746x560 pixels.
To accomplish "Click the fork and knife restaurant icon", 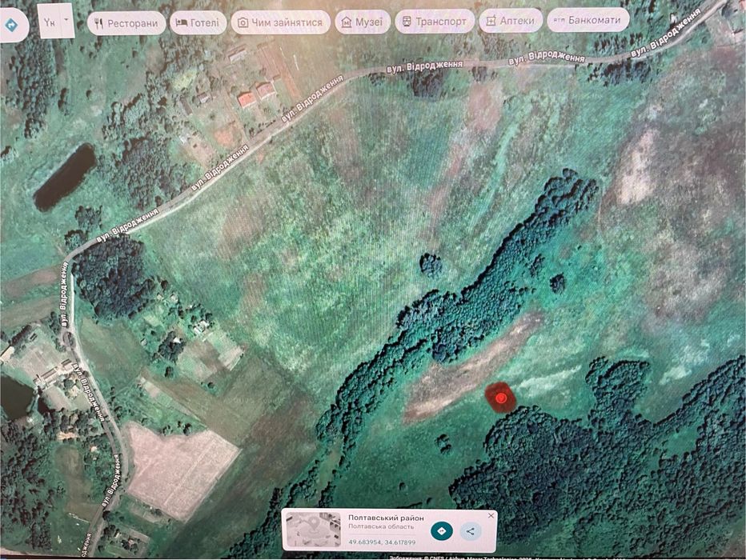I will click(98, 24).
